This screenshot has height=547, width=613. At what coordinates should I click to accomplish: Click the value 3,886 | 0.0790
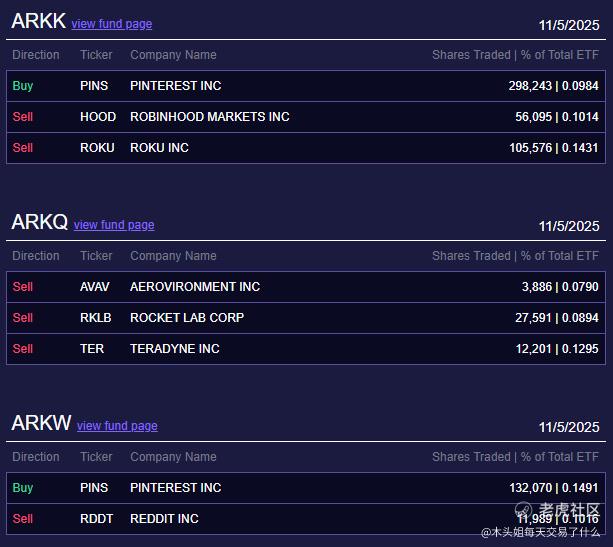560,287
